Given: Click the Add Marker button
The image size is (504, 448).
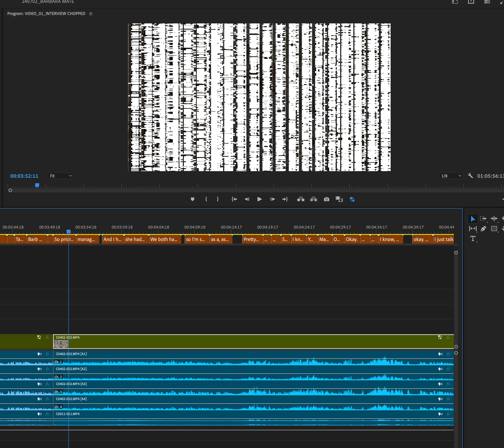Looking at the screenshot, I should tap(193, 199).
